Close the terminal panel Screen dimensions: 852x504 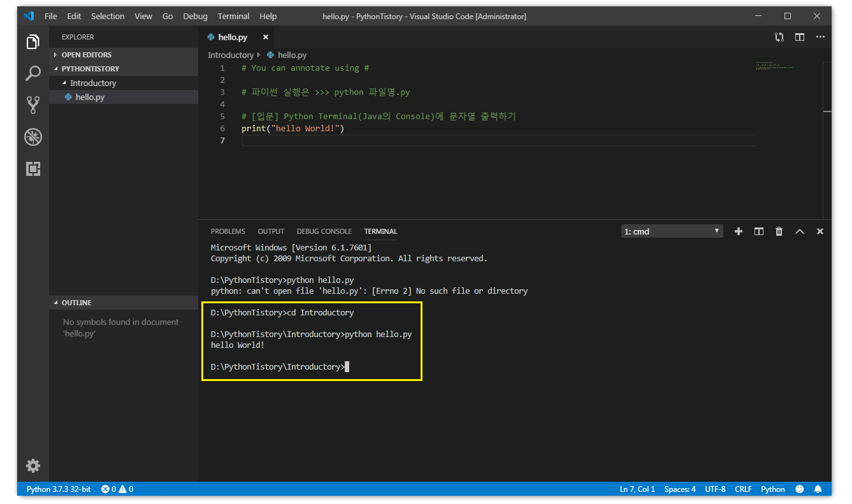pyautogui.click(x=820, y=231)
